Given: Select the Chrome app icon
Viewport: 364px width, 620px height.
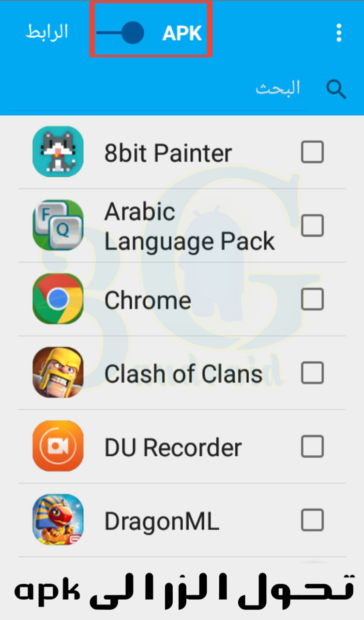Looking at the screenshot, I should coord(58,299).
